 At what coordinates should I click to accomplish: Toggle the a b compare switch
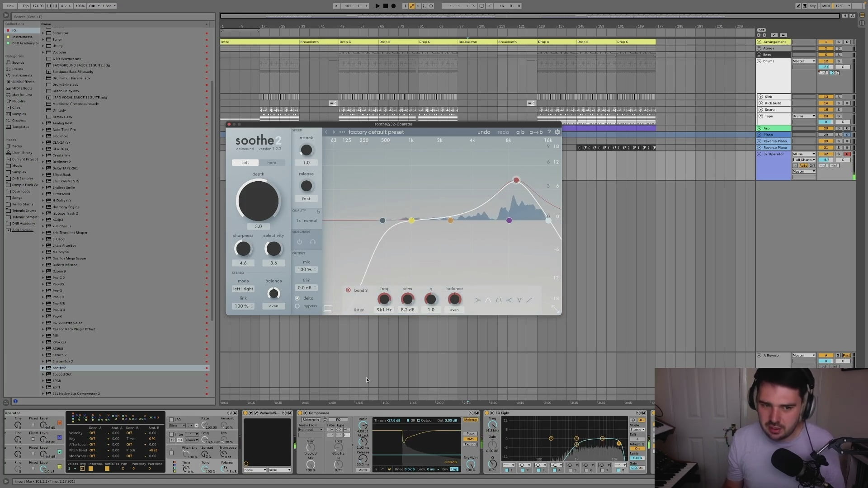pos(520,132)
